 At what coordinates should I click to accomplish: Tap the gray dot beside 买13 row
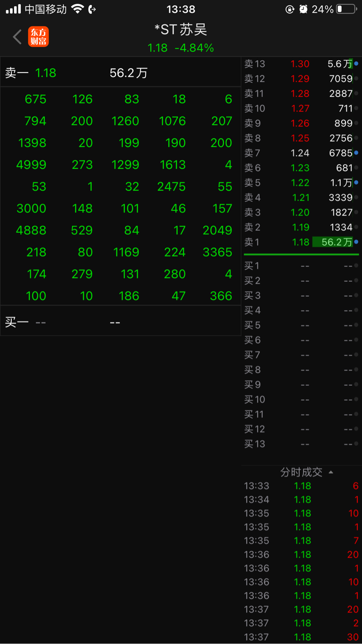[356, 444]
